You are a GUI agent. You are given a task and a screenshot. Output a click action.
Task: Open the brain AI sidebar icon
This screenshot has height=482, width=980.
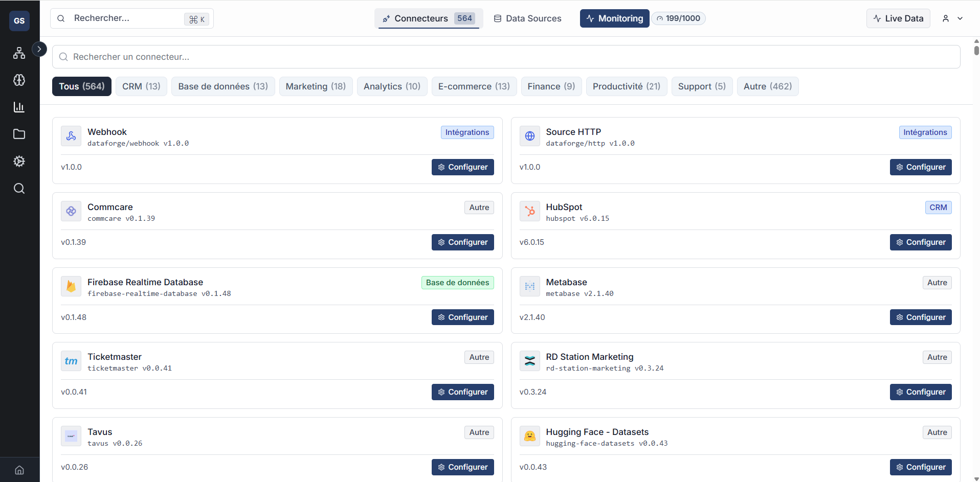coord(19,80)
